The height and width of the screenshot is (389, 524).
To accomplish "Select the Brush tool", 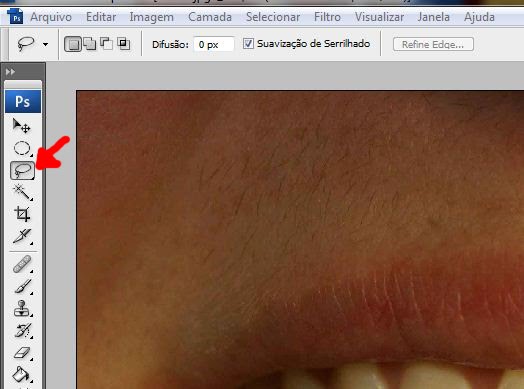I will (22, 286).
